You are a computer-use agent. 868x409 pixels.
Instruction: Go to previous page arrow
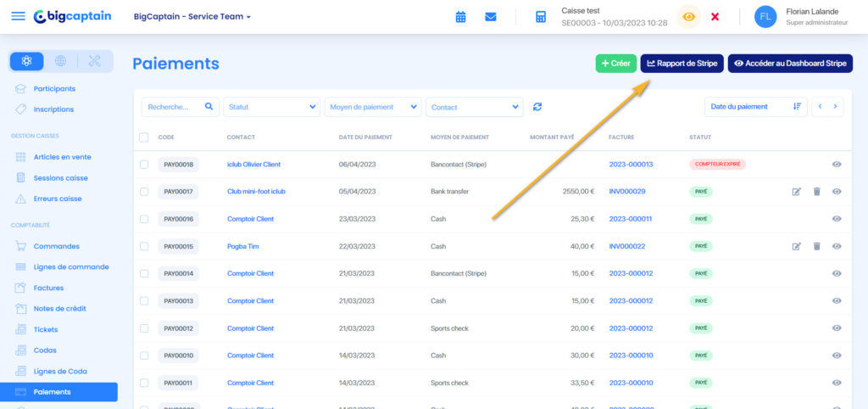click(820, 106)
